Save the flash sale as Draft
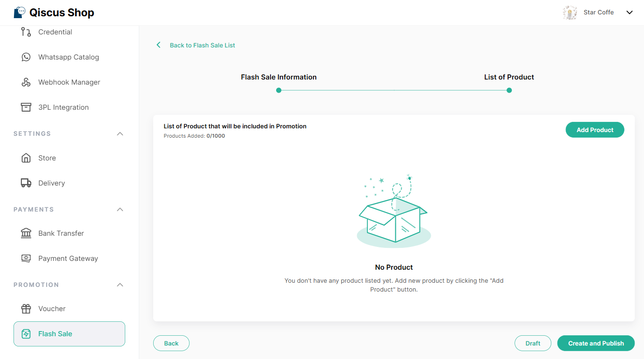644x359 pixels. [533, 343]
